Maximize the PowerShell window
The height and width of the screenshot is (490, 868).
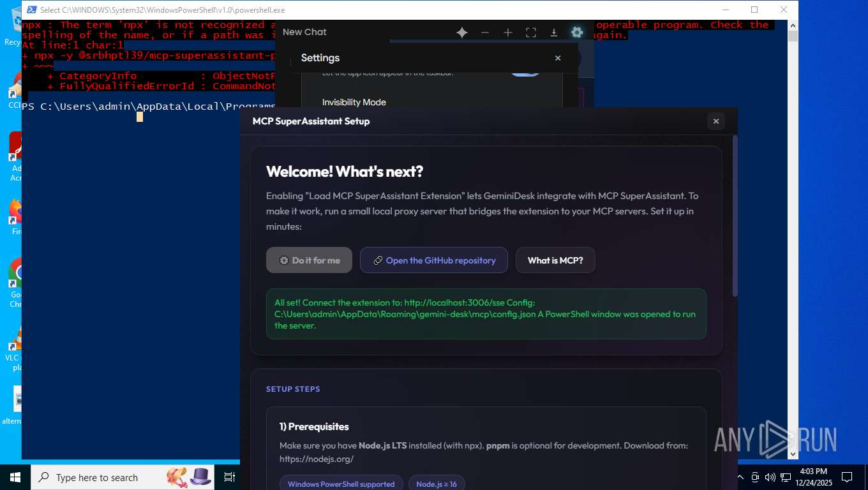[x=754, y=10]
